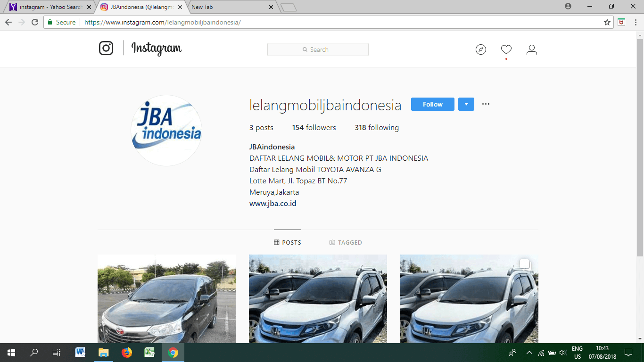Open the Chrome extension shield icon
The width and height of the screenshot is (644, 362).
(621, 22)
